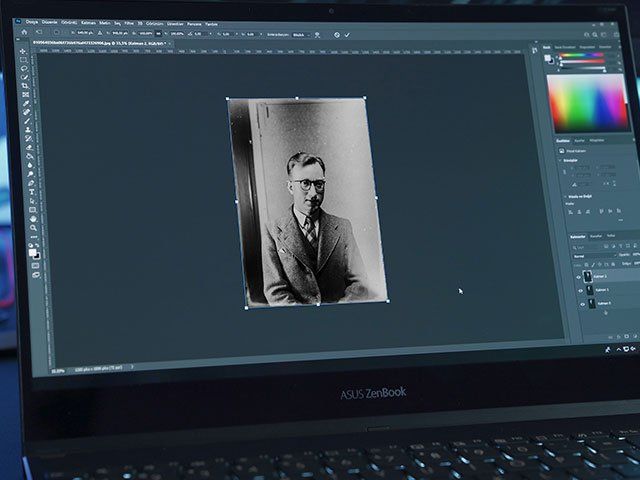Click the Home icon in options bar

24,32
